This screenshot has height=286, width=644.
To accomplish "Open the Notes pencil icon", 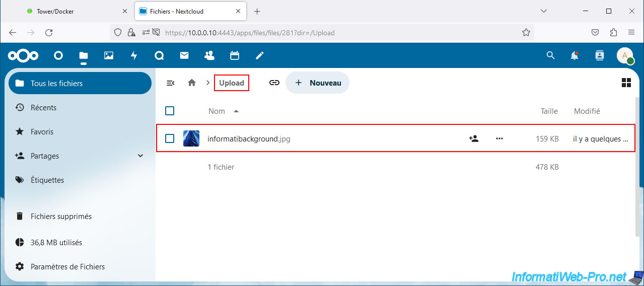I will [260, 55].
